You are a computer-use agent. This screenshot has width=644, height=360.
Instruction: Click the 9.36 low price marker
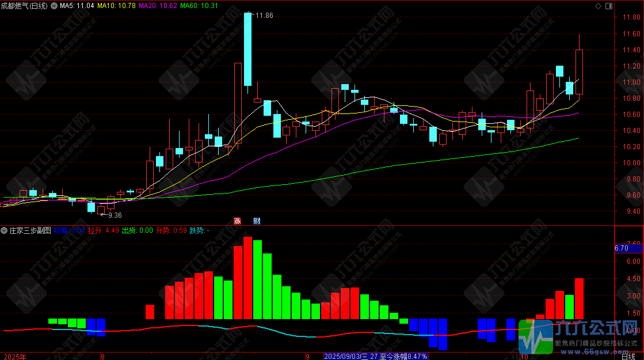[x=111, y=215]
